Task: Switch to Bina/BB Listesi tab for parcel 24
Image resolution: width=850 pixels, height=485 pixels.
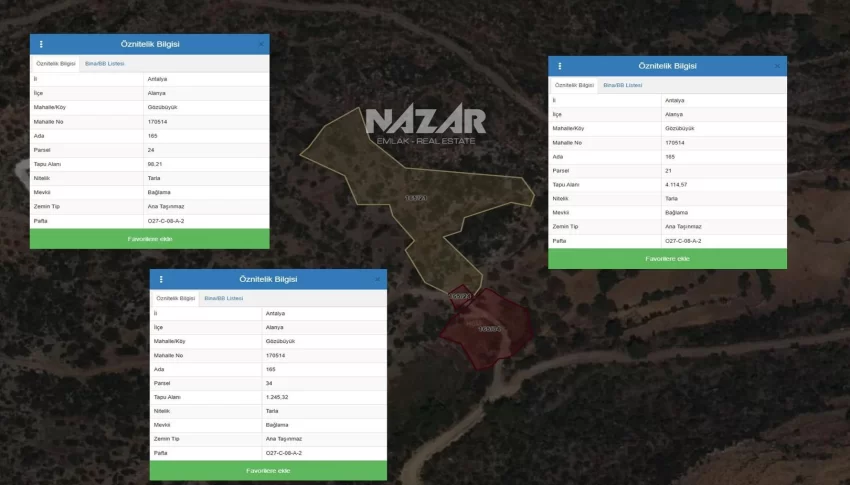Action: click(105, 63)
